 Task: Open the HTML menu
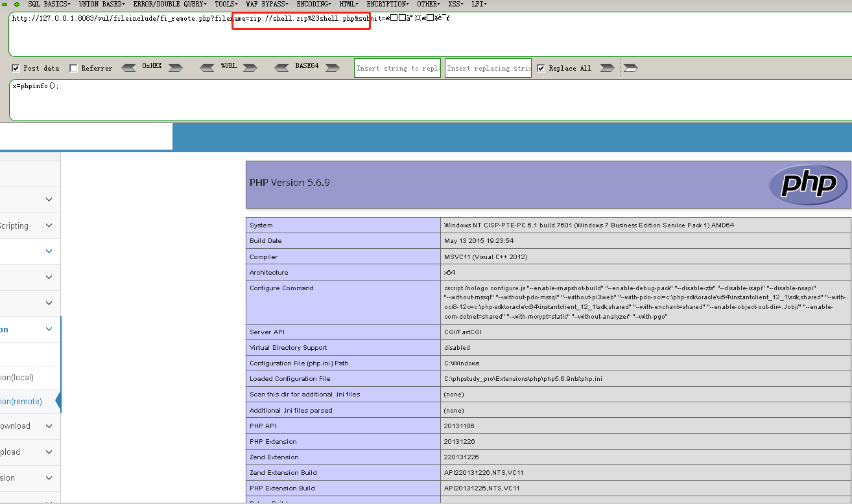(349, 4)
